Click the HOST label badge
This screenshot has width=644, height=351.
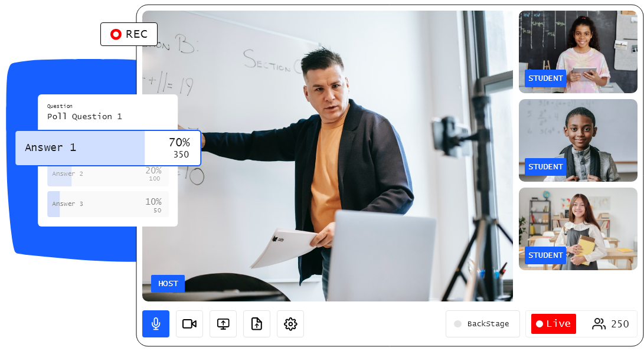168,284
